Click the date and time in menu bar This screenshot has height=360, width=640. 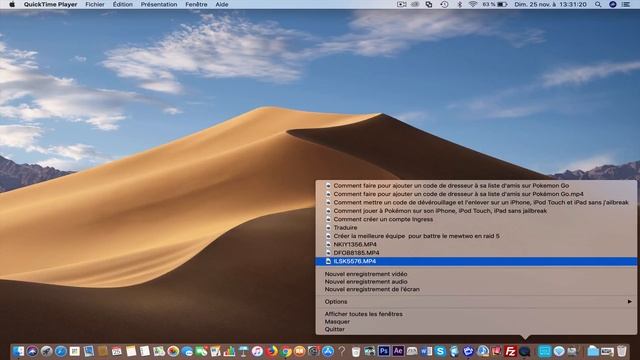pyautogui.click(x=550, y=4)
